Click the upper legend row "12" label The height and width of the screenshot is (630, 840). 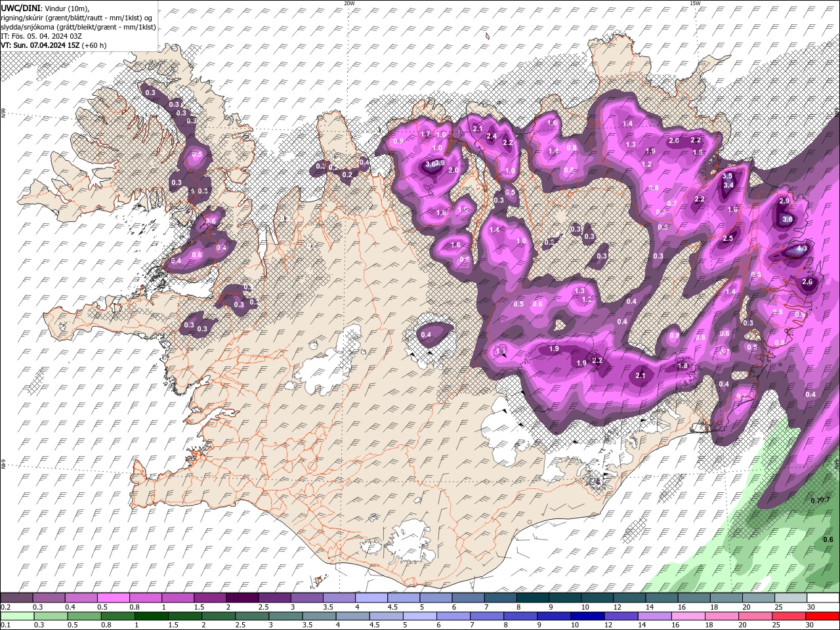(618, 607)
